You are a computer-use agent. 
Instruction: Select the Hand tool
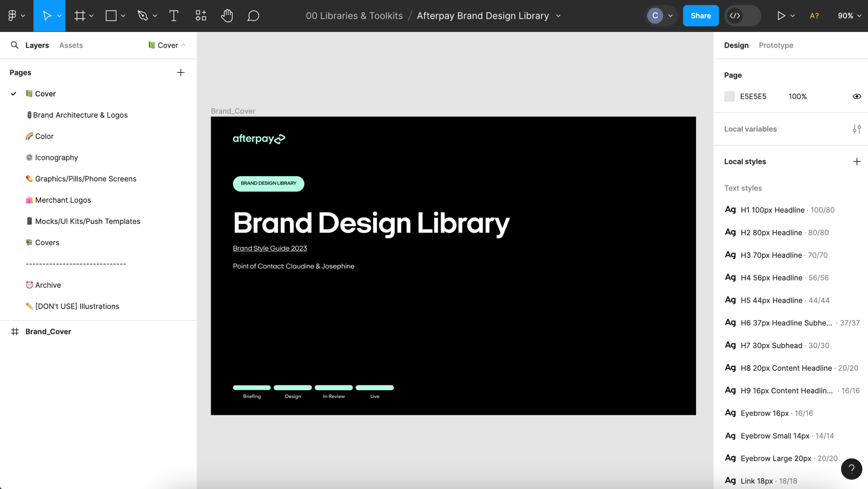point(227,16)
